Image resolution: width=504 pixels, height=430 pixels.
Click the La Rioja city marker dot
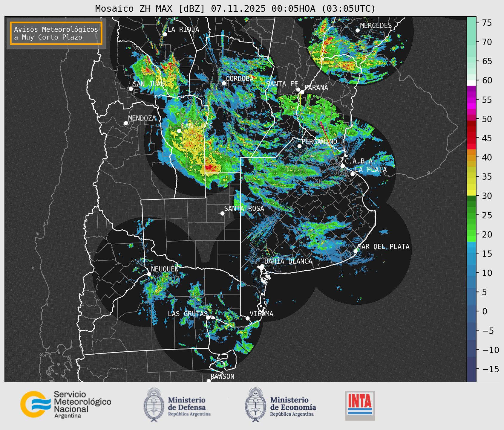point(165,34)
